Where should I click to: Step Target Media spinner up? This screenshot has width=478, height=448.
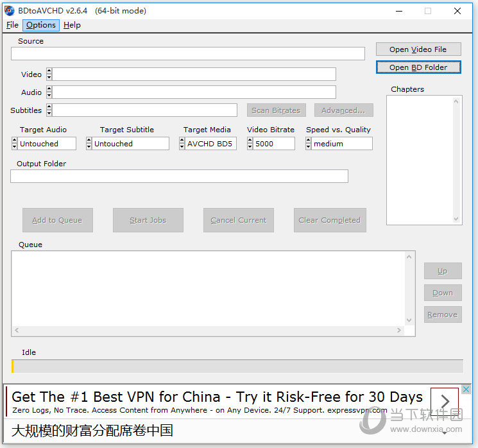click(x=182, y=141)
